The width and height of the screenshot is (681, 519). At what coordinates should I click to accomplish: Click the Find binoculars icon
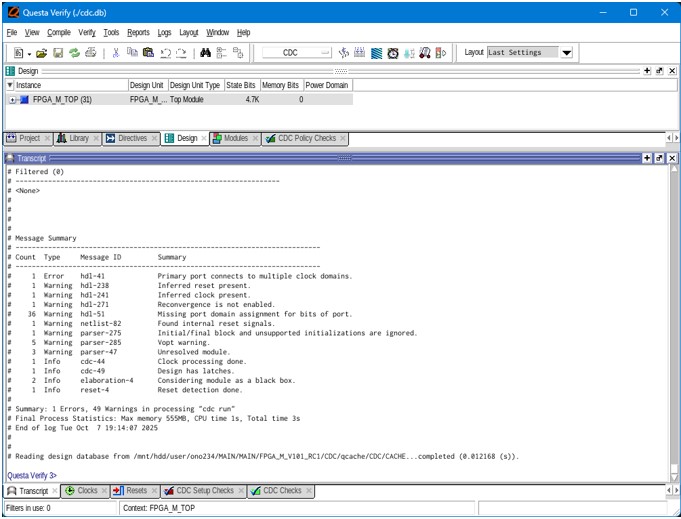point(205,53)
